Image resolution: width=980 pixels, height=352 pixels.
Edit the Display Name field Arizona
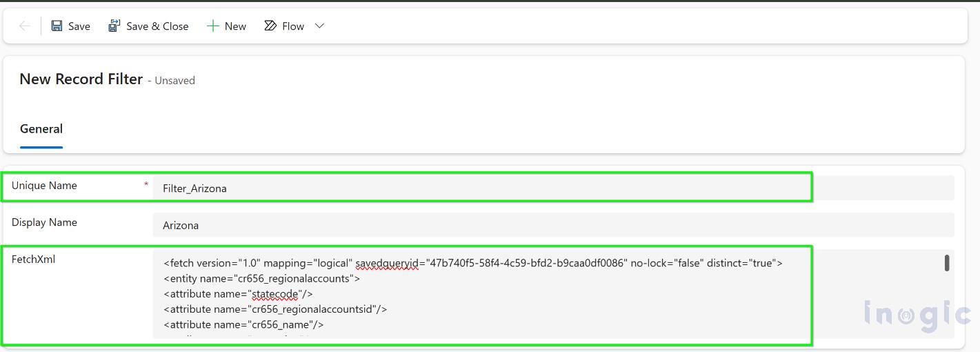554,225
